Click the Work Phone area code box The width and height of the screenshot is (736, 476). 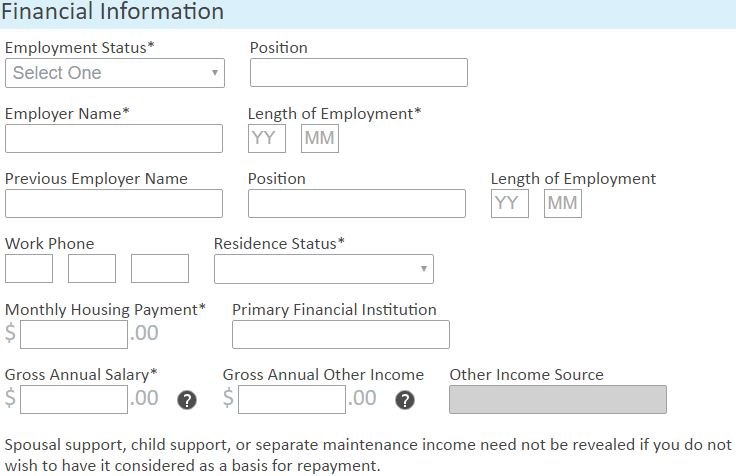coord(29,269)
